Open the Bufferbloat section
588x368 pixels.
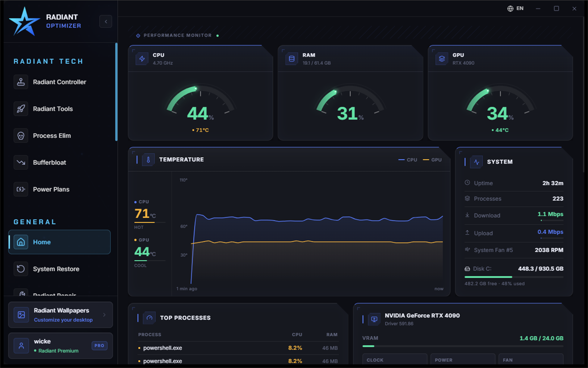tap(60, 162)
